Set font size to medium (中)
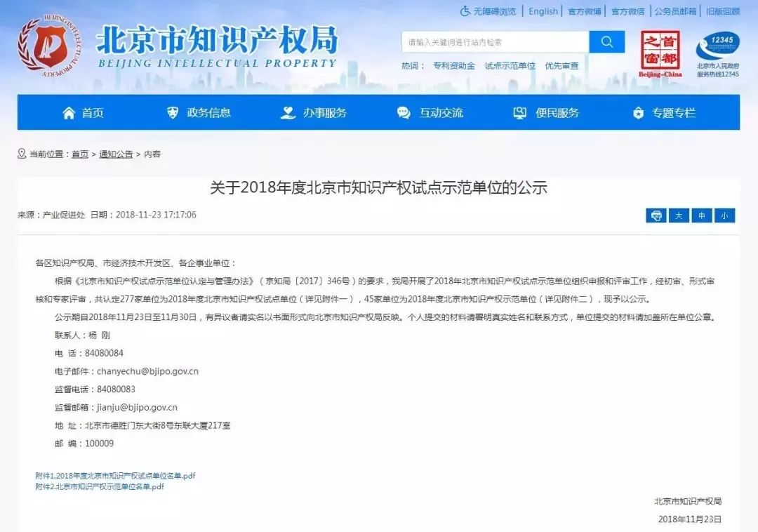 [702, 215]
